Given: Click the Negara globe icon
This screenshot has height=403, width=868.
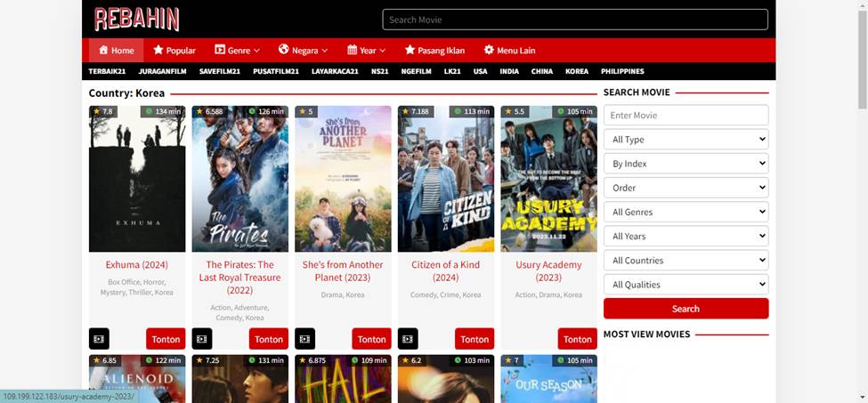Looking at the screenshot, I should pyautogui.click(x=283, y=50).
